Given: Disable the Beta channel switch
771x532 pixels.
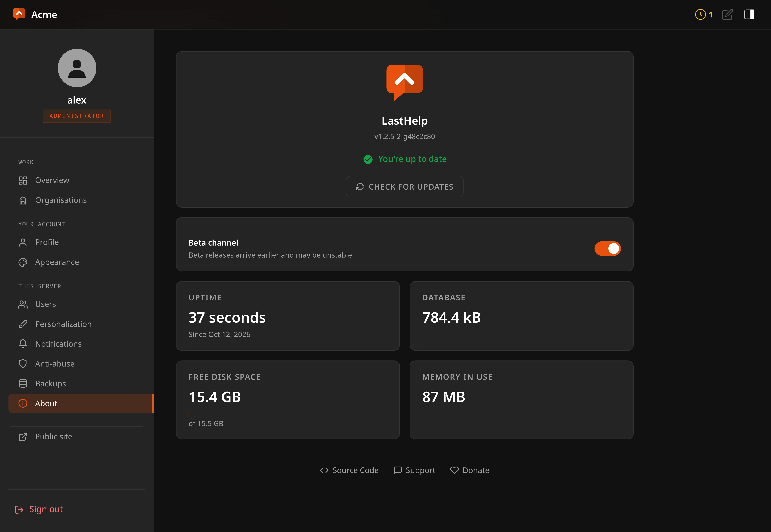Looking at the screenshot, I should [x=607, y=249].
